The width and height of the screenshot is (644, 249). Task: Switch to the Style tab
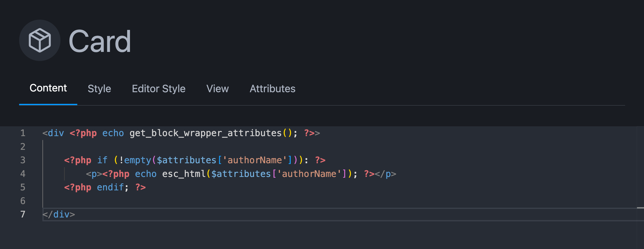(99, 89)
